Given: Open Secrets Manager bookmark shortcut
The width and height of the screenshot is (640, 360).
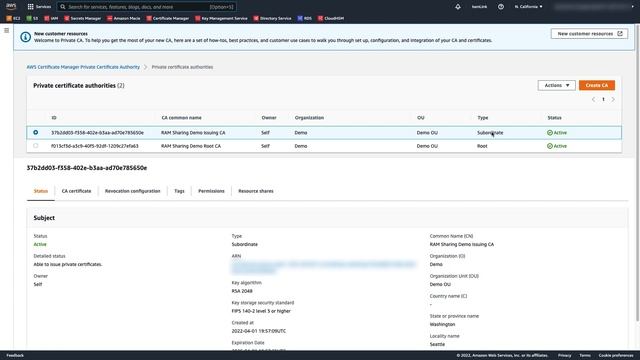Looking at the screenshot, I should pos(82,18).
